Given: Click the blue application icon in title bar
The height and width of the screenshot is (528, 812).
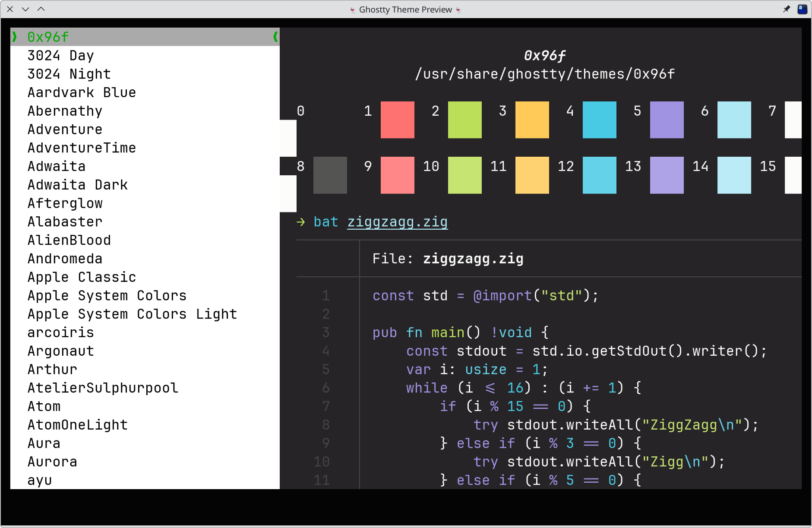Looking at the screenshot, I should pyautogui.click(x=802, y=9).
